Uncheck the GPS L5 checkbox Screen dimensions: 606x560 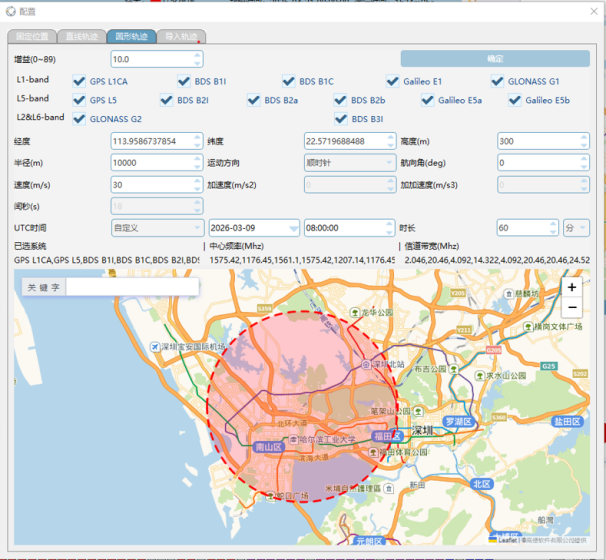79,100
